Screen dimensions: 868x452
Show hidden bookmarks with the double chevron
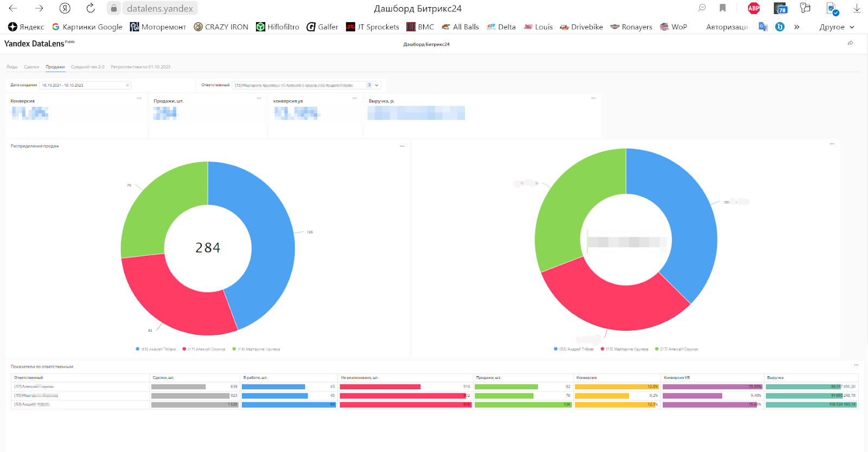tap(796, 27)
